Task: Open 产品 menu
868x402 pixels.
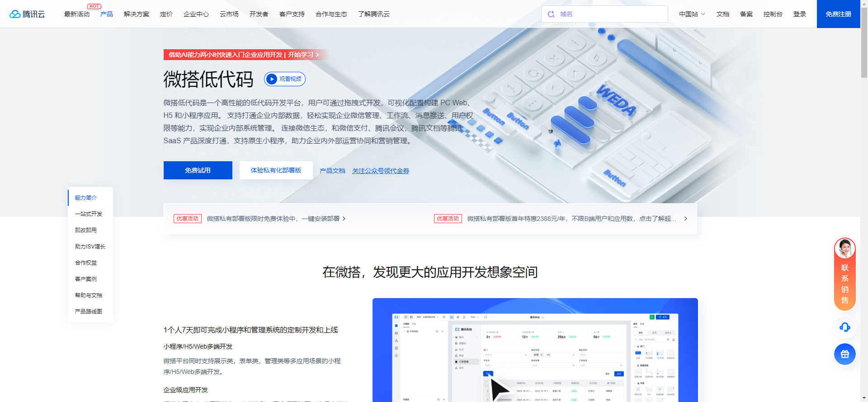Action: point(107,14)
